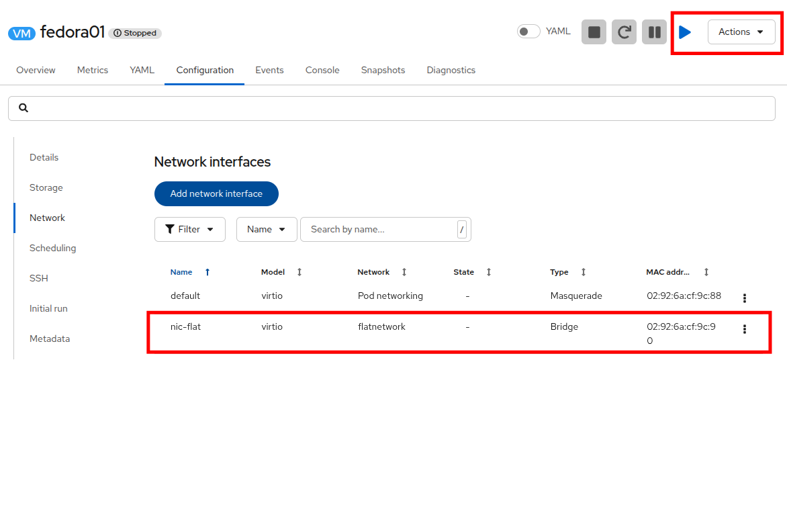
Task: Click the Stop VM square icon
Action: point(594,32)
